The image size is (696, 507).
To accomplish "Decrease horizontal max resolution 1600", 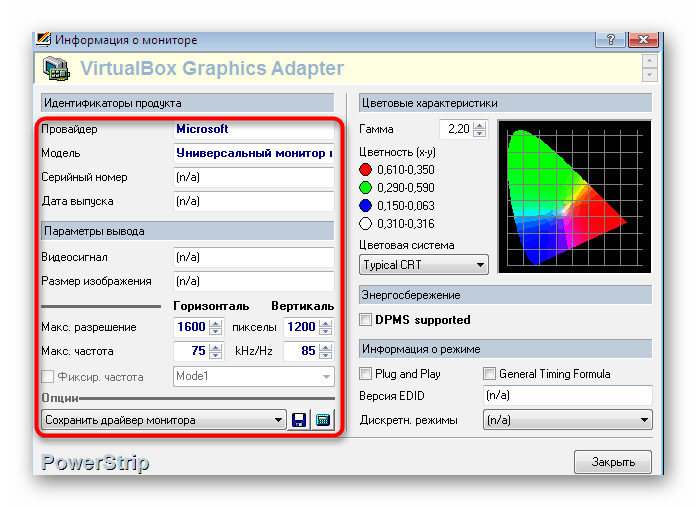I will tap(216, 331).
